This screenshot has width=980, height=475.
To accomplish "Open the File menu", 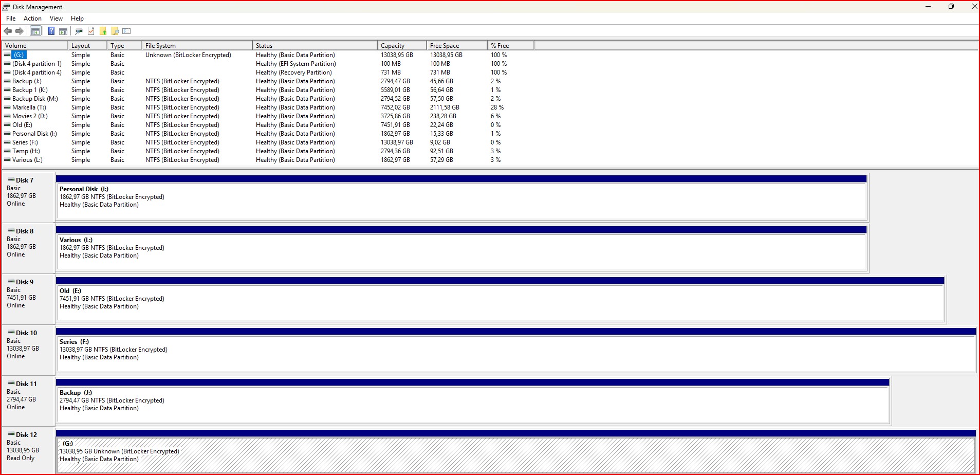I will (x=11, y=19).
